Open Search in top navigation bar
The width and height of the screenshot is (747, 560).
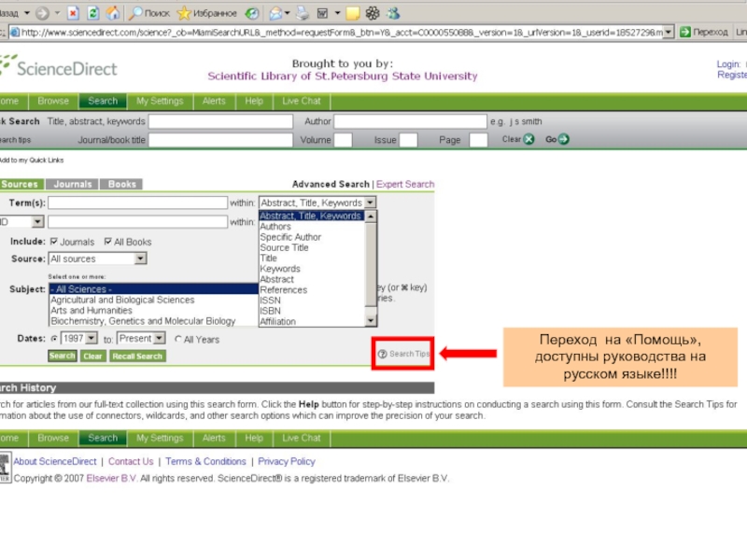click(x=103, y=102)
